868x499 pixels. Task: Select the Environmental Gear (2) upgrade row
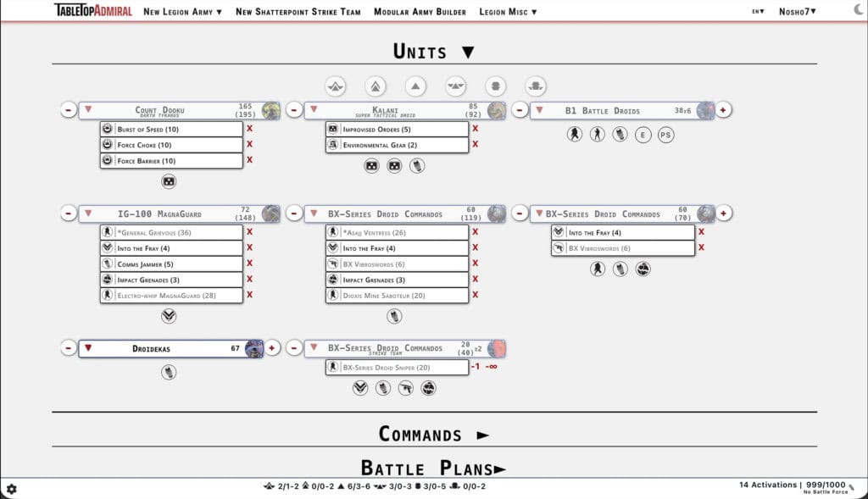pyautogui.click(x=397, y=145)
